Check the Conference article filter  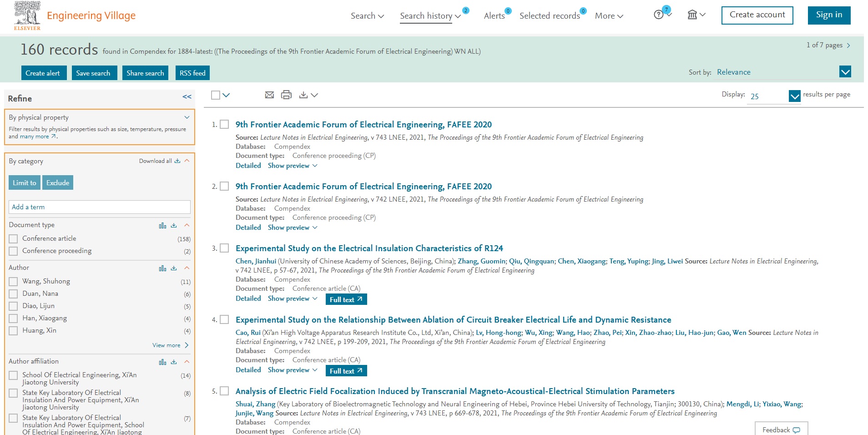pyautogui.click(x=13, y=239)
